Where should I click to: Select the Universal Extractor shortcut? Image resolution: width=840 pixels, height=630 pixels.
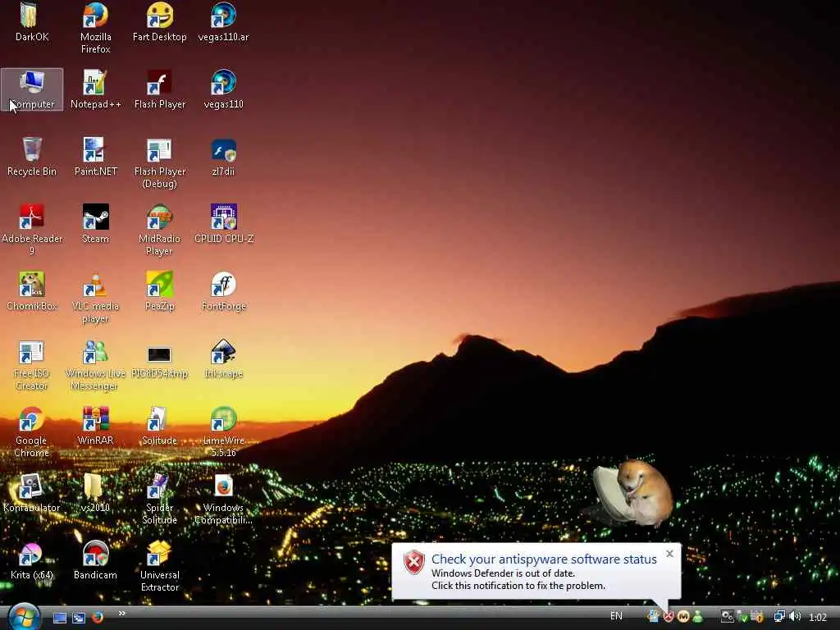(x=160, y=567)
